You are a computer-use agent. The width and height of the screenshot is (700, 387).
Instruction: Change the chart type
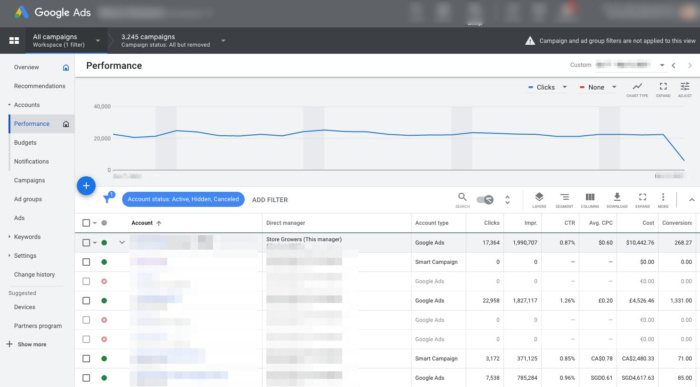point(637,89)
